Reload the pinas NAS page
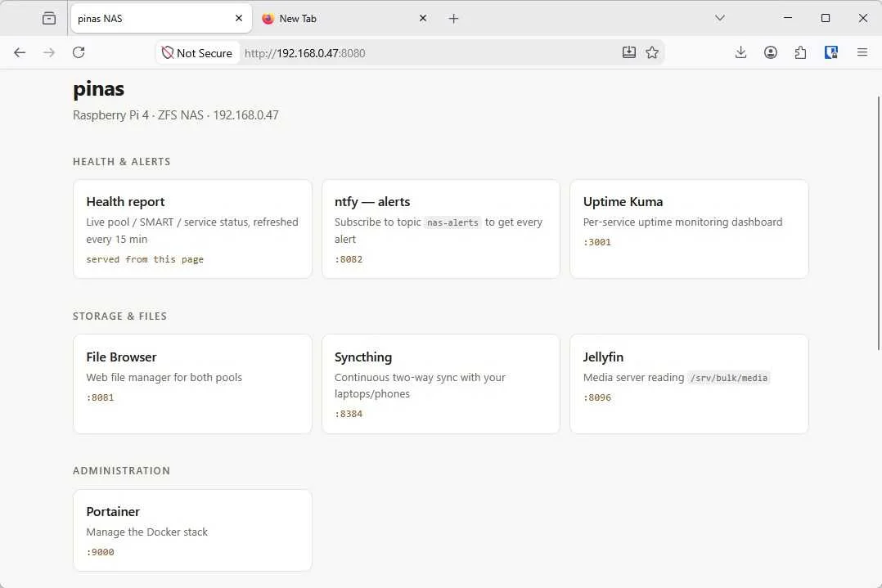The image size is (882, 588). click(x=79, y=52)
